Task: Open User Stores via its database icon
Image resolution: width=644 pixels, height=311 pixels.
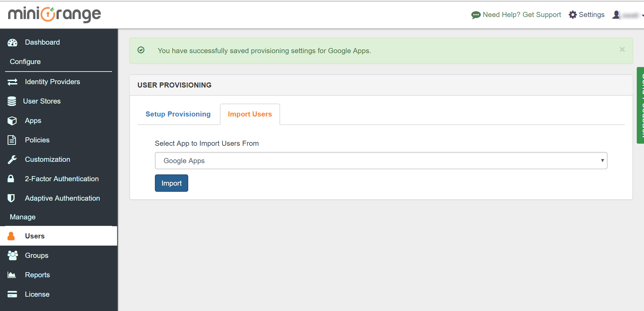Action: pos(12,101)
